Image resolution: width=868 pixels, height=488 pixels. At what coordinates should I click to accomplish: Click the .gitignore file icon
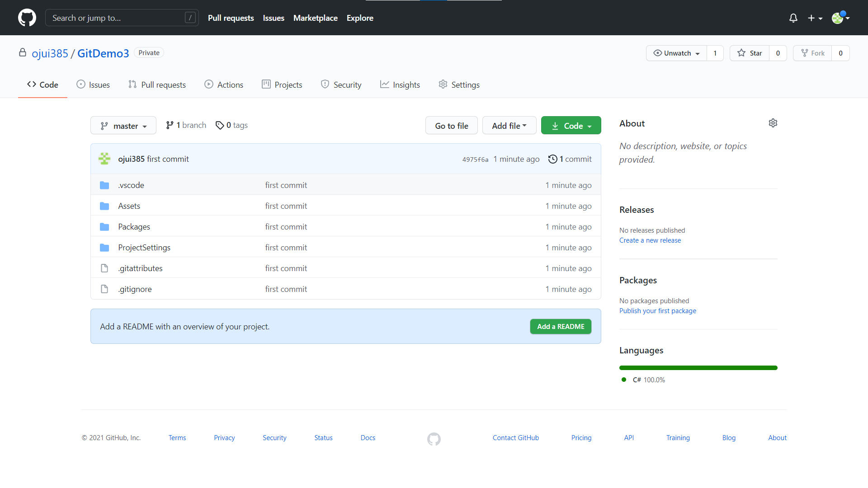coord(104,289)
